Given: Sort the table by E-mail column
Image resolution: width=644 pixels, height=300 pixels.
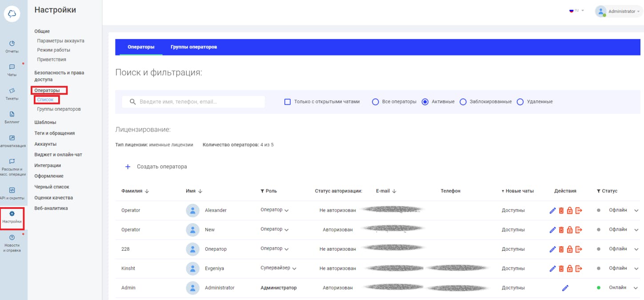Looking at the screenshot, I should click(x=386, y=191).
